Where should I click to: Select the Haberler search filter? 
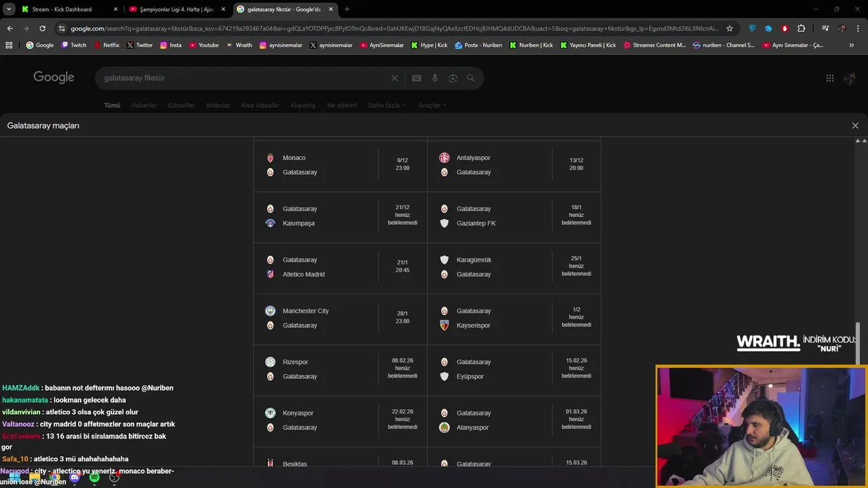point(144,105)
